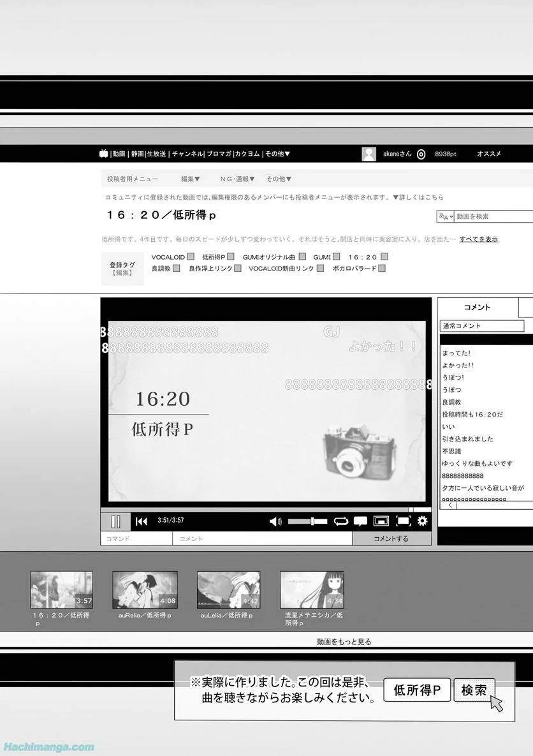Expand the 編集▼ dropdown menu
Image resolution: width=533 pixels, height=756 pixels.
(190, 179)
